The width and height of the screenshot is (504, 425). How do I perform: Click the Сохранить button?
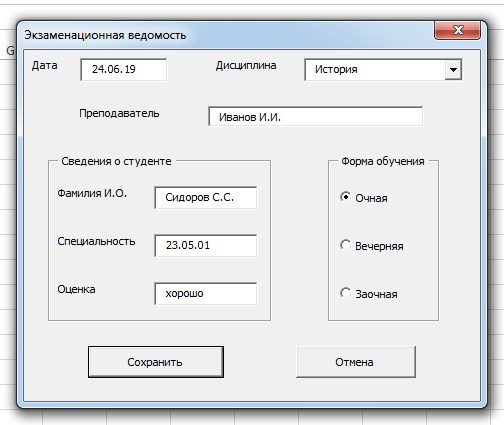coord(156,362)
